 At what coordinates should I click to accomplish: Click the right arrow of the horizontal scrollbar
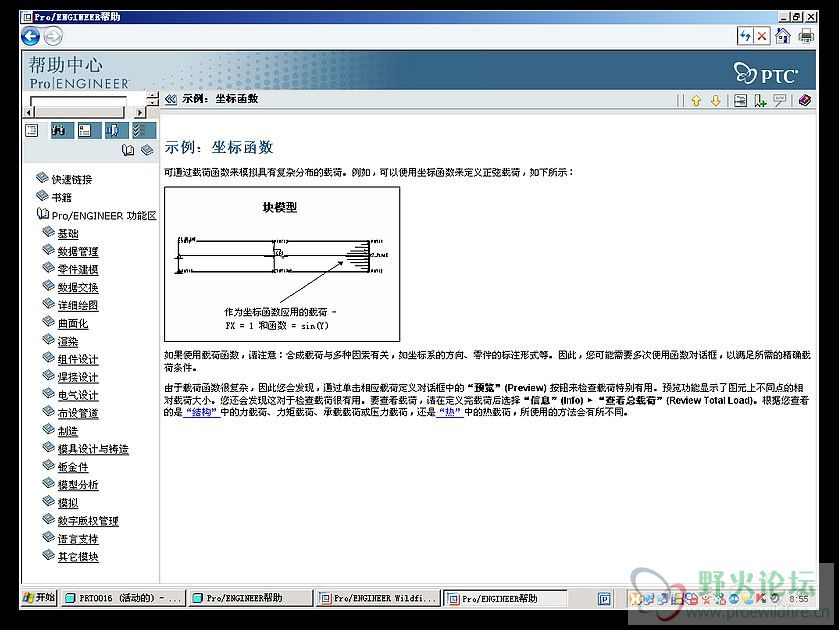pos(140,112)
